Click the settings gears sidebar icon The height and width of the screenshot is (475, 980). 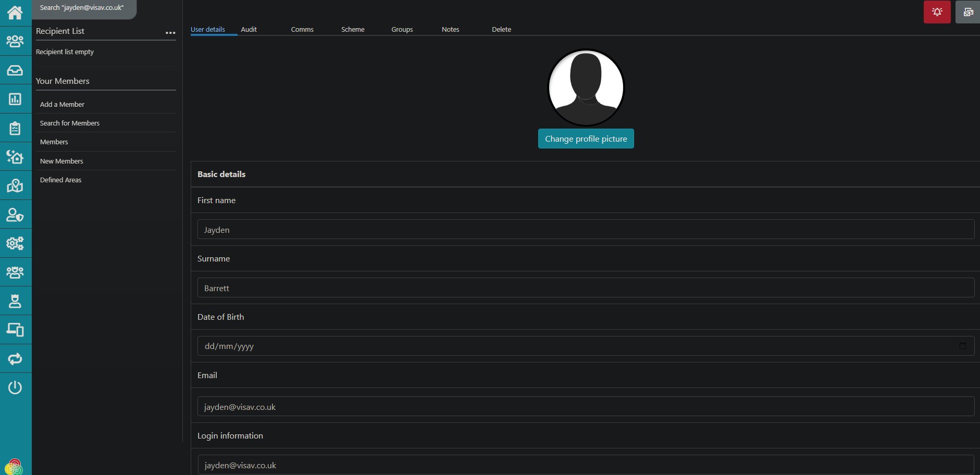tap(15, 243)
